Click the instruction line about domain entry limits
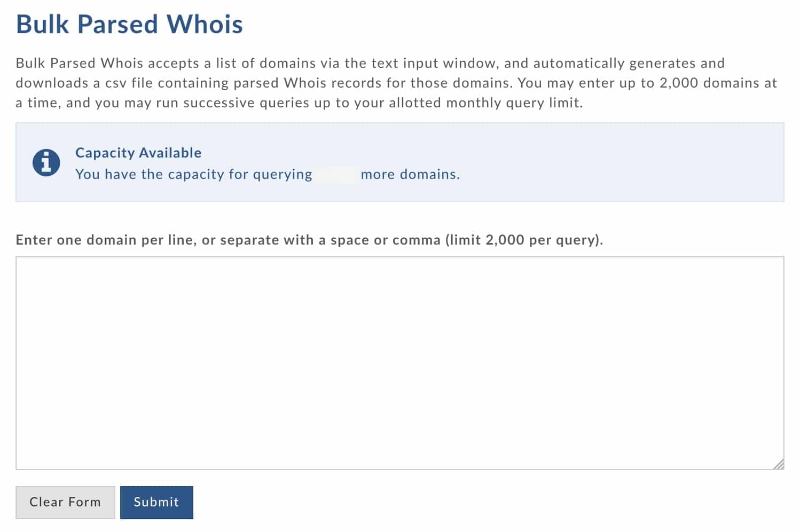 coord(309,240)
